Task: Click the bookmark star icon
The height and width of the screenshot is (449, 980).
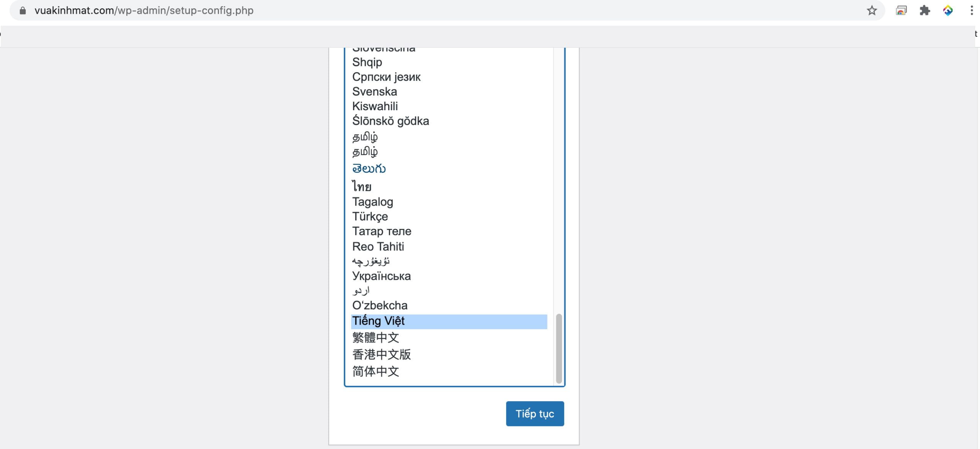Action: (872, 10)
